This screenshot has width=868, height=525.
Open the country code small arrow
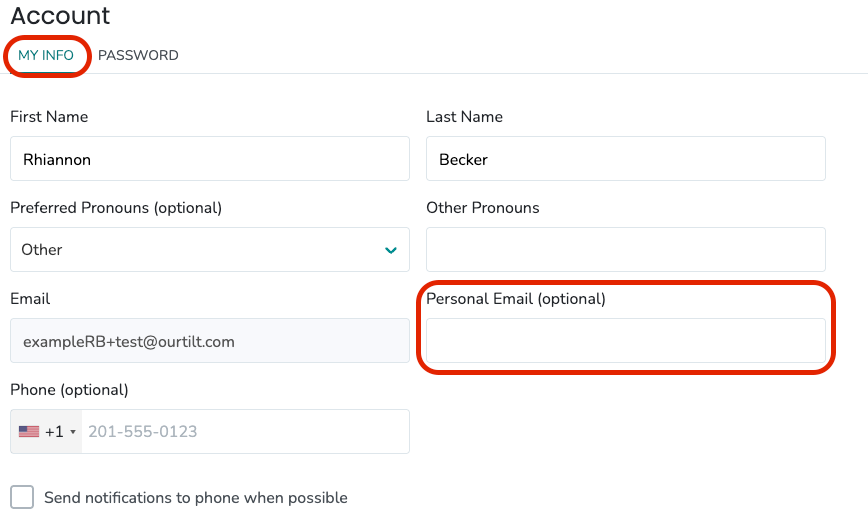(x=73, y=432)
